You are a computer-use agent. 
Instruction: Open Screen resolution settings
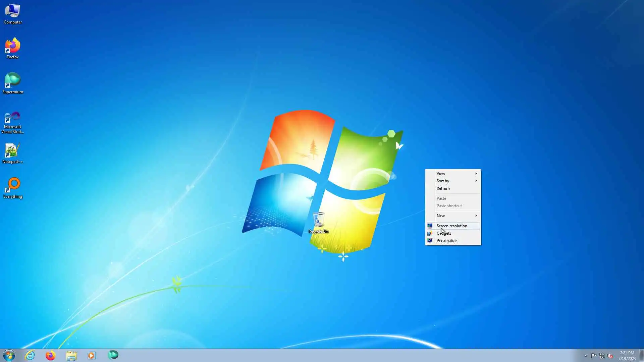click(x=452, y=226)
